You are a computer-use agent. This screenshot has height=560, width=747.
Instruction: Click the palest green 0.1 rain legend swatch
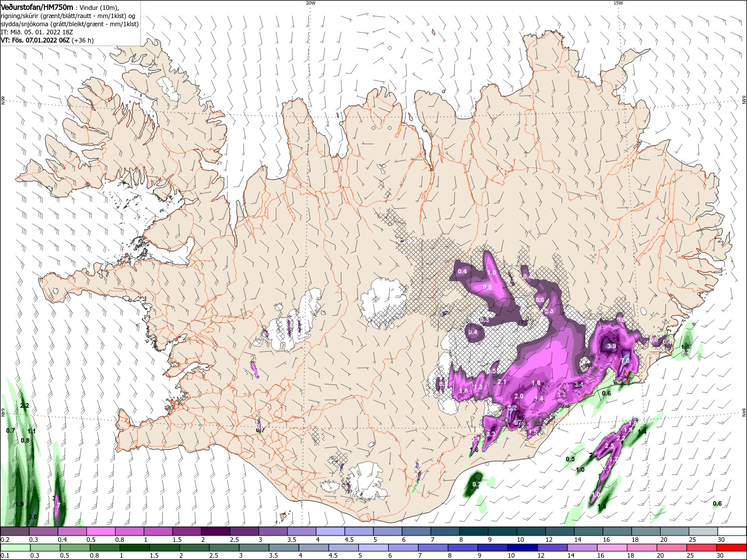pyautogui.click(x=15, y=548)
